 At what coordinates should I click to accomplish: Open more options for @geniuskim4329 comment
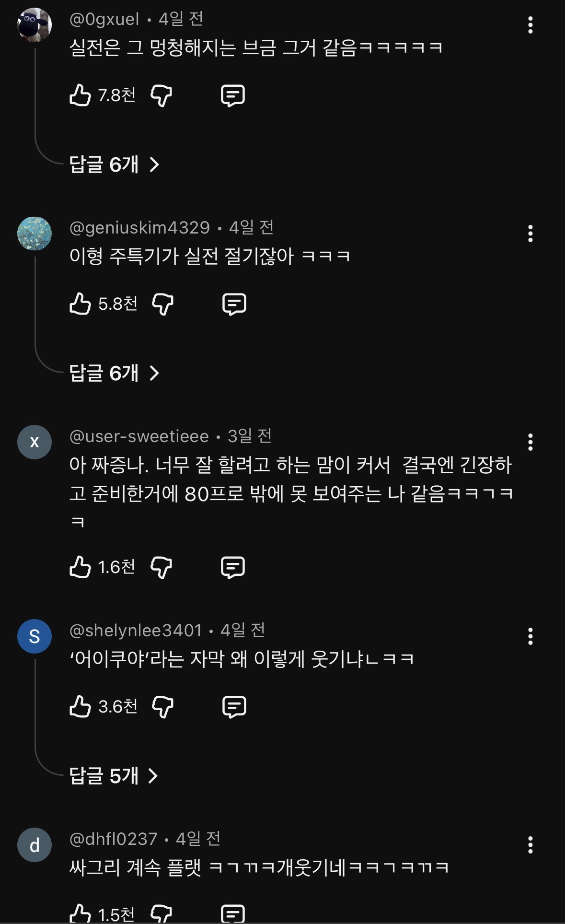pyautogui.click(x=530, y=234)
